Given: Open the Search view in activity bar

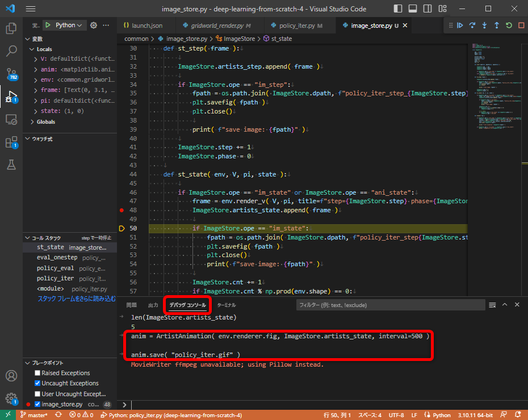Looking at the screenshot, I should click(x=11, y=51).
